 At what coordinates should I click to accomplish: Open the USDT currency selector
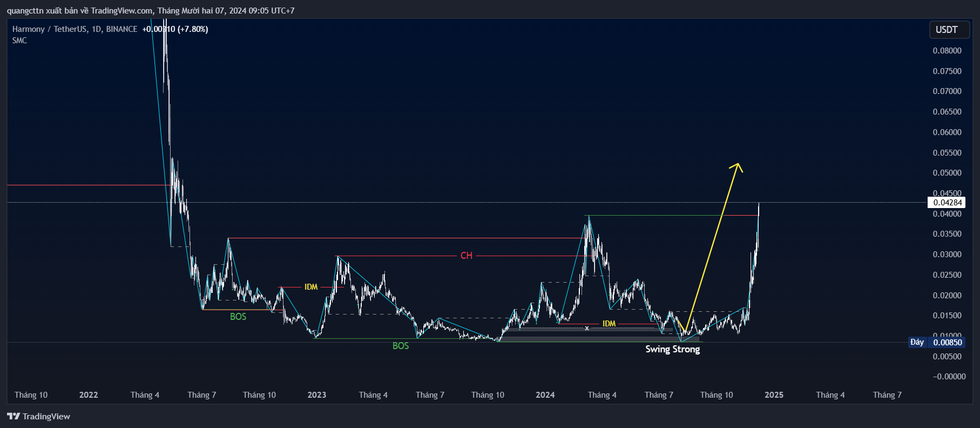point(949,30)
